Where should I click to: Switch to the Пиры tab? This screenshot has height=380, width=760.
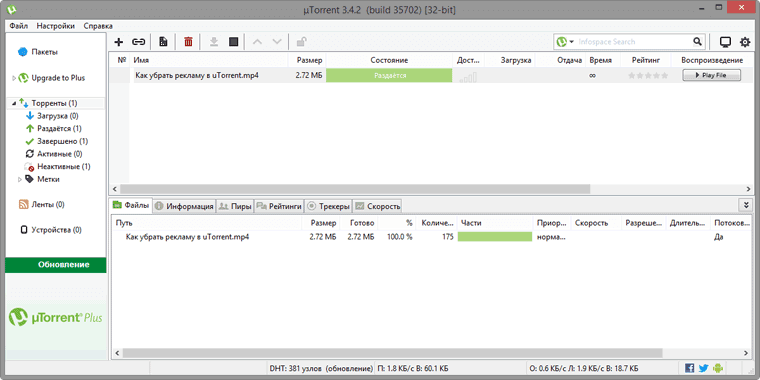235,206
